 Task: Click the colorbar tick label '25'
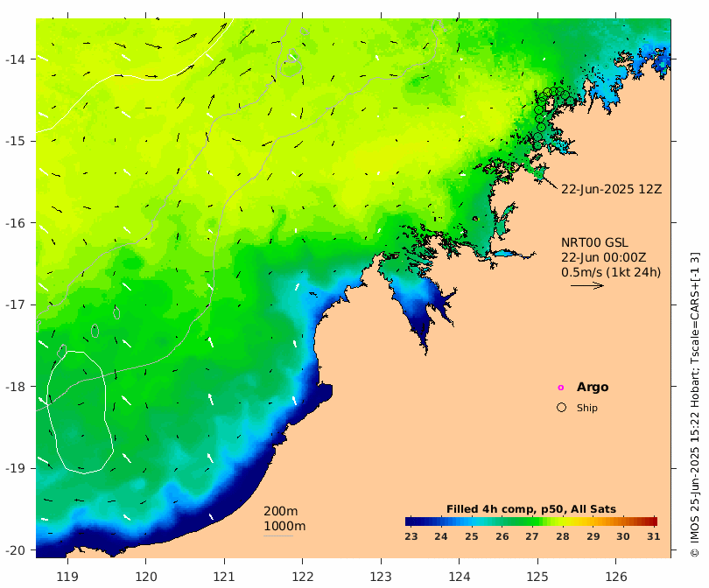tap(472, 536)
